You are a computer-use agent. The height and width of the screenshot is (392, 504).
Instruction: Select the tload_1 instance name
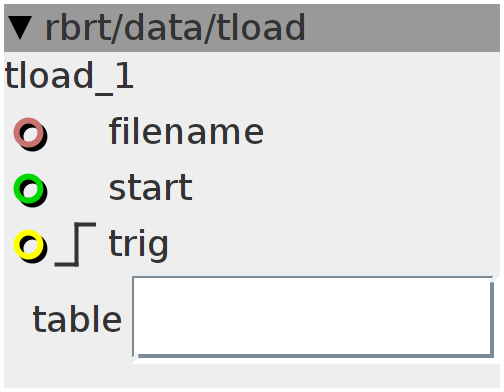coord(69,77)
